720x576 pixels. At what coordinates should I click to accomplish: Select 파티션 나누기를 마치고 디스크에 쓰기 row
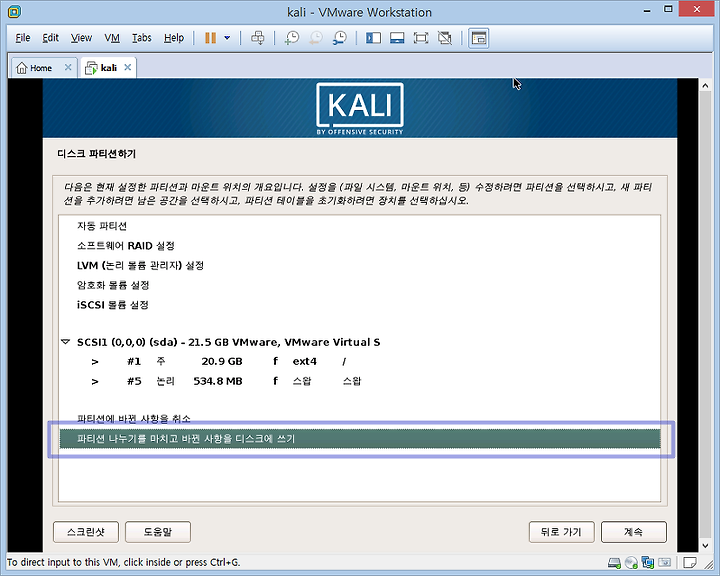360,439
